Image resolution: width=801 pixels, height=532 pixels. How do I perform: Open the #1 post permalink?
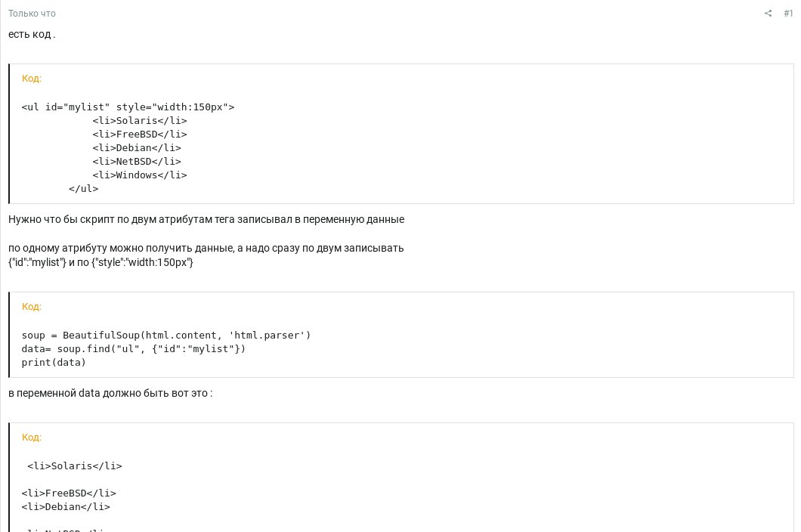(x=788, y=14)
